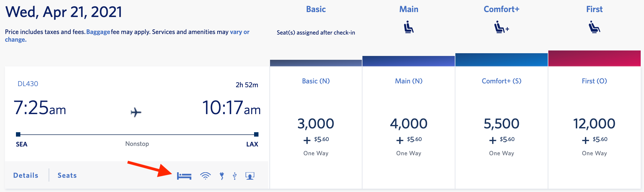Select the Main (N) fare for 4,000 miles
This screenshot has height=192, width=644.
408,123
